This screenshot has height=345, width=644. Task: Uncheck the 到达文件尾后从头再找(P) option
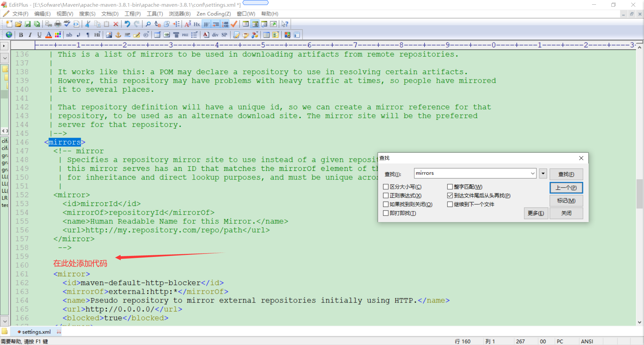tap(450, 195)
